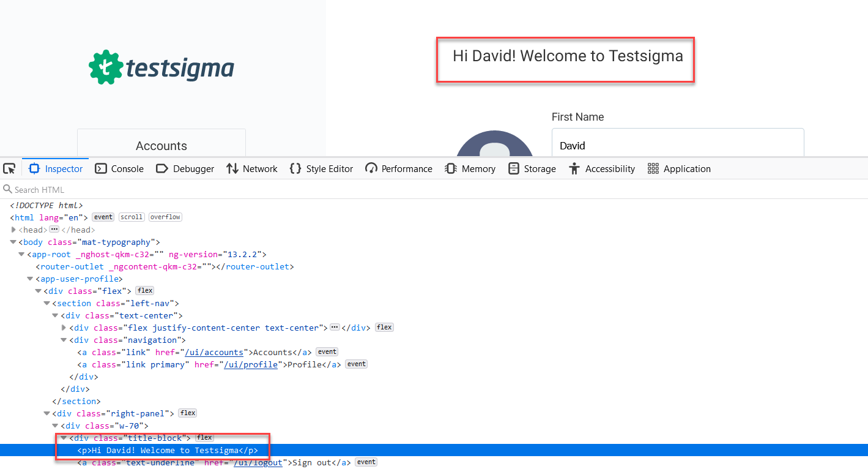868x469 pixels.
Task: Switch to the Memory tab
Action: click(x=470, y=168)
